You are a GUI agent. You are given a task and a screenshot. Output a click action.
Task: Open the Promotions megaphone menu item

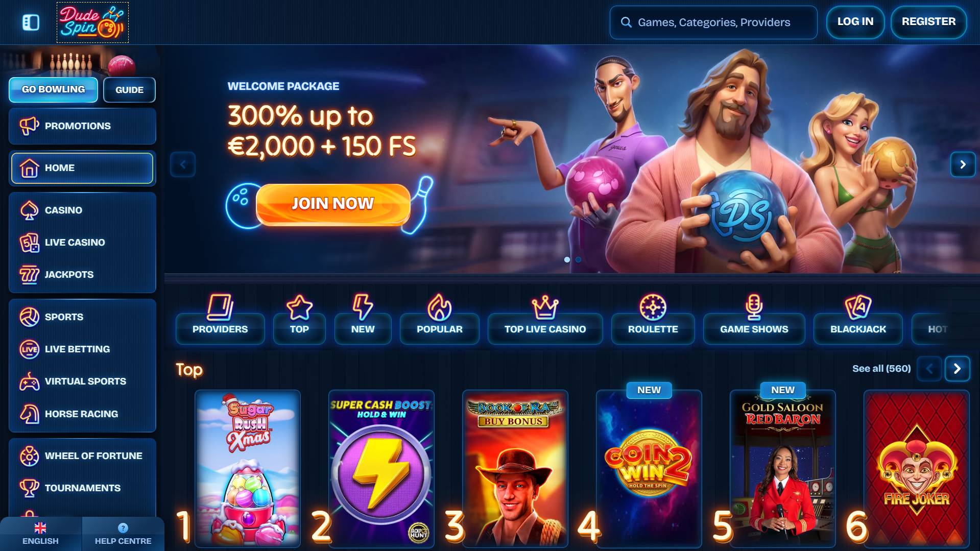tap(82, 126)
